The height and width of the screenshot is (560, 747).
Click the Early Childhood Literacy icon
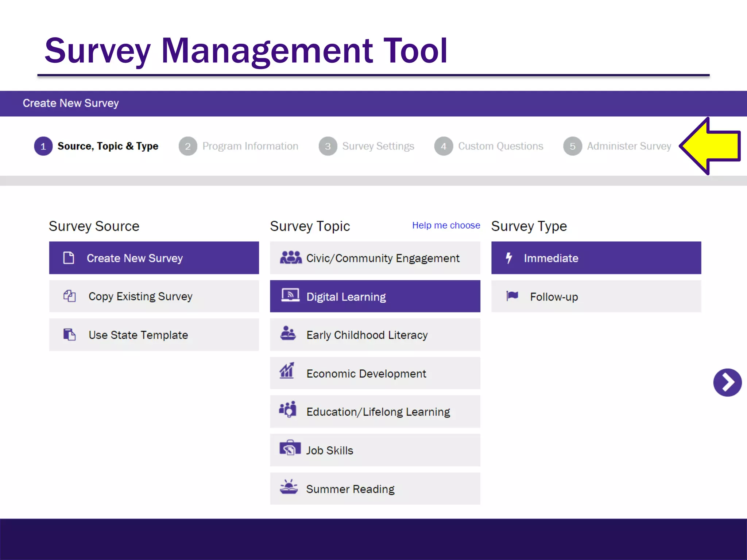tap(288, 332)
